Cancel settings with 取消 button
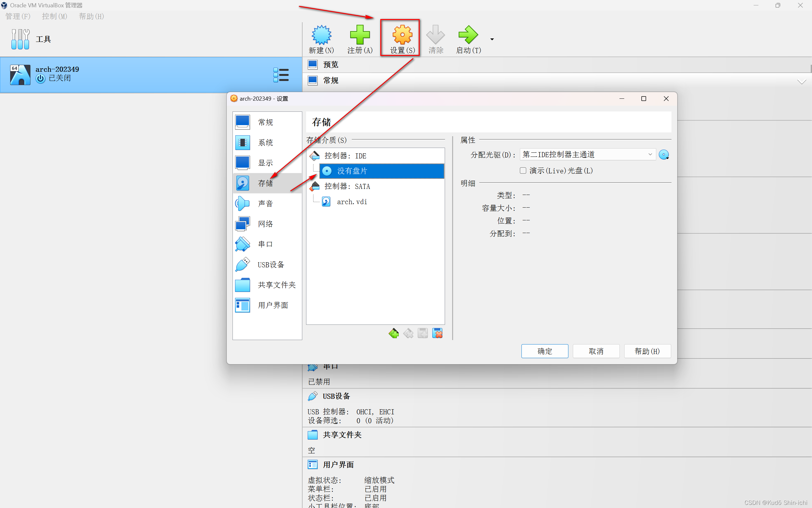 point(596,351)
